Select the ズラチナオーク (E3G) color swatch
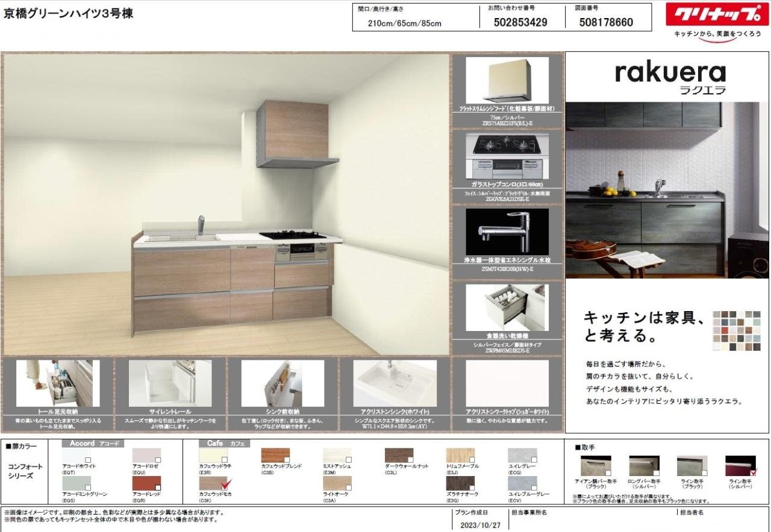The width and height of the screenshot is (771, 532). tap(460, 484)
